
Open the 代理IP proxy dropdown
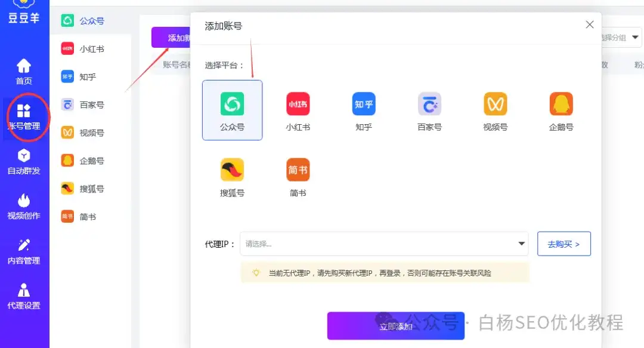click(x=384, y=244)
